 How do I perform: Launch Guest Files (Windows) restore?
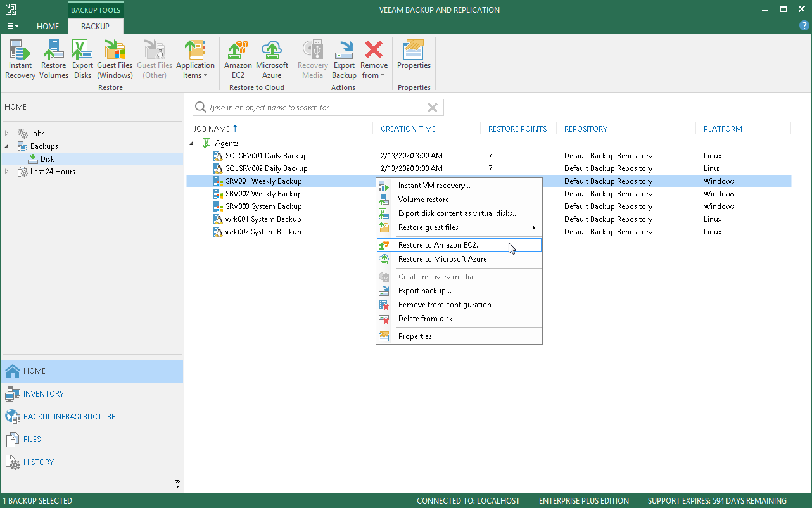115,60
